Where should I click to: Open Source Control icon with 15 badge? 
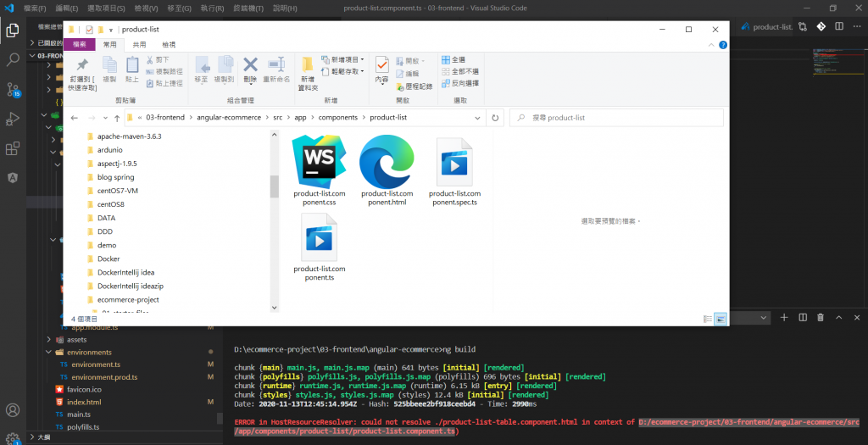(x=13, y=90)
